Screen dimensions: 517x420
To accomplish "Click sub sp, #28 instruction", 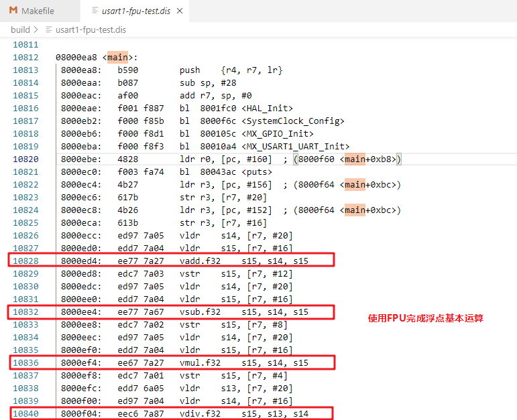I will (x=208, y=82).
